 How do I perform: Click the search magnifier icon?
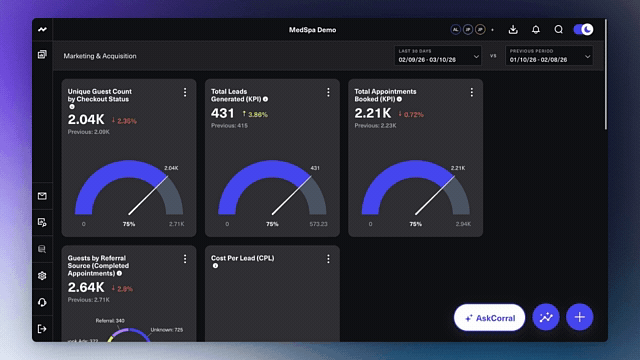[x=558, y=29]
